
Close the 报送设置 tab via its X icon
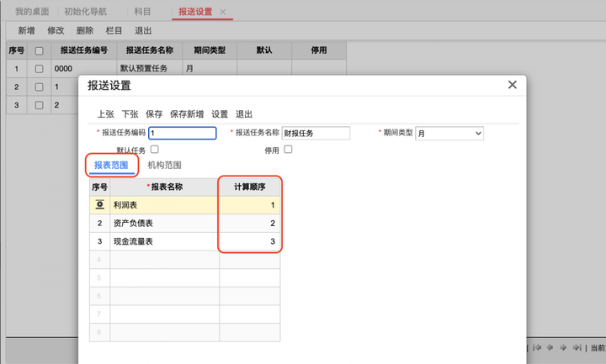(222, 12)
